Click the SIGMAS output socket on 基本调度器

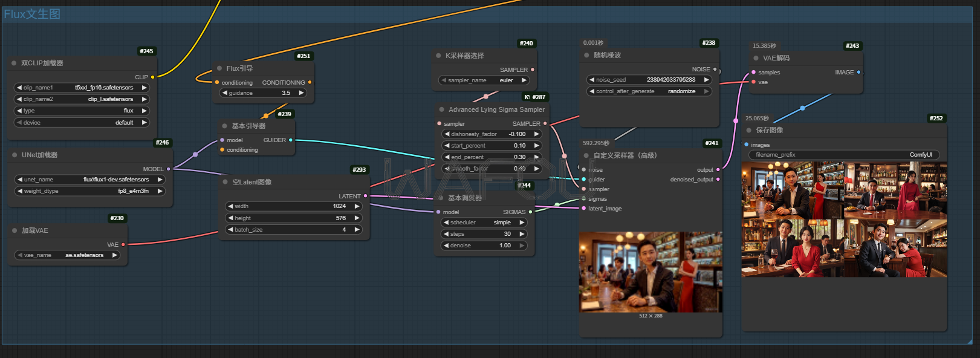pos(530,212)
